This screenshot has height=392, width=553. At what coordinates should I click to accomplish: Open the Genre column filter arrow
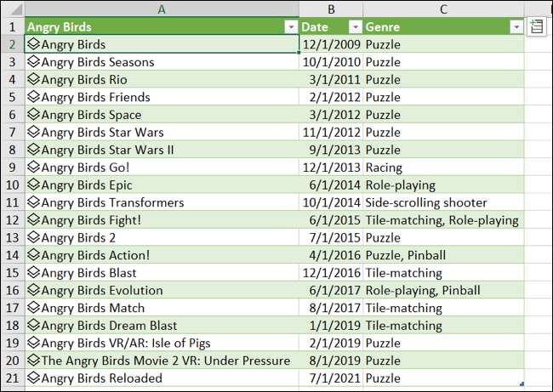pyautogui.click(x=516, y=27)
